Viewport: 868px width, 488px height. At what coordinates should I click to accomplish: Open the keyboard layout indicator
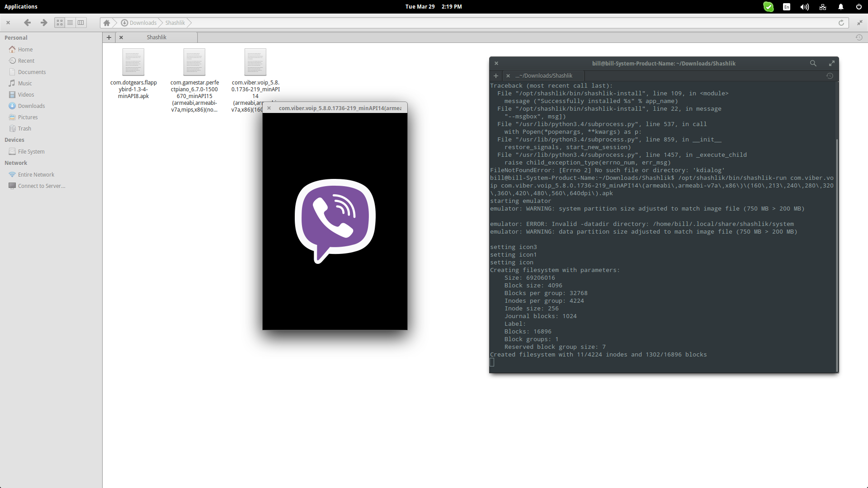787,7
